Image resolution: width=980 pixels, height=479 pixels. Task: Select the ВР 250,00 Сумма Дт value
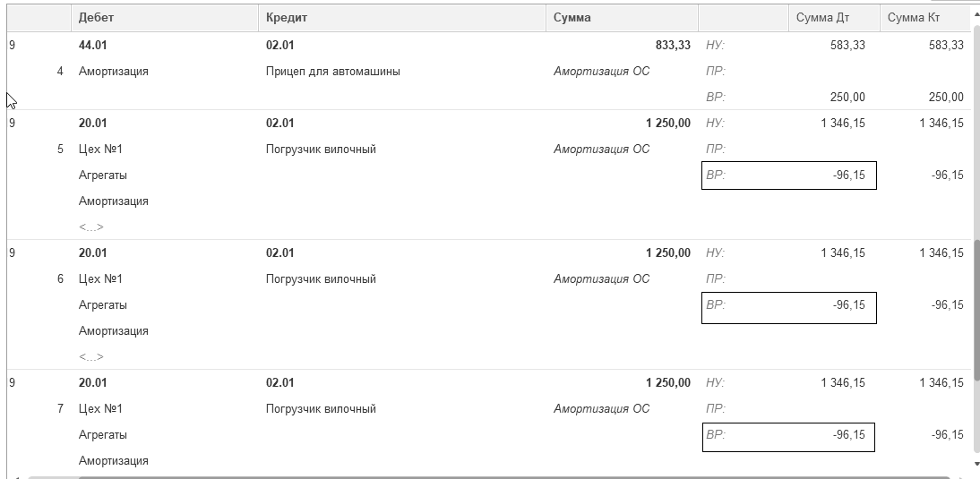pos(847,98)
